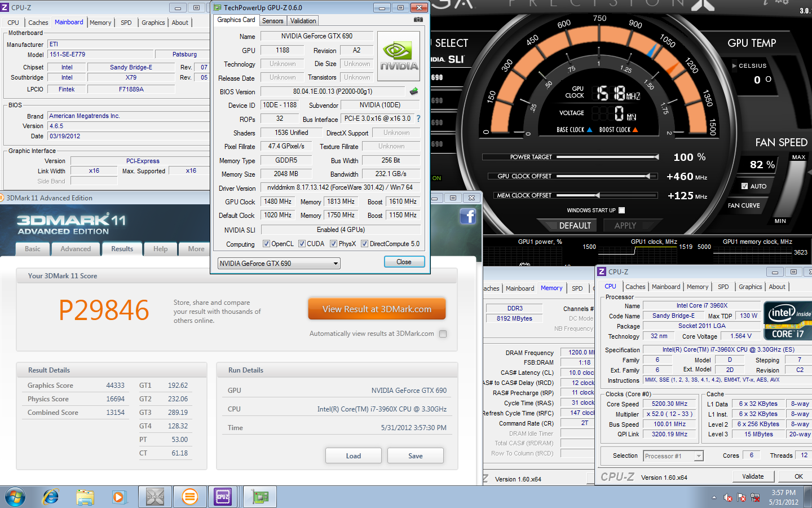Open the About tab in bottom-right CPU-Z
Image resolution: width=812 pixels, height=508 pixels.
pyautogui.click(x=777, y=287)
